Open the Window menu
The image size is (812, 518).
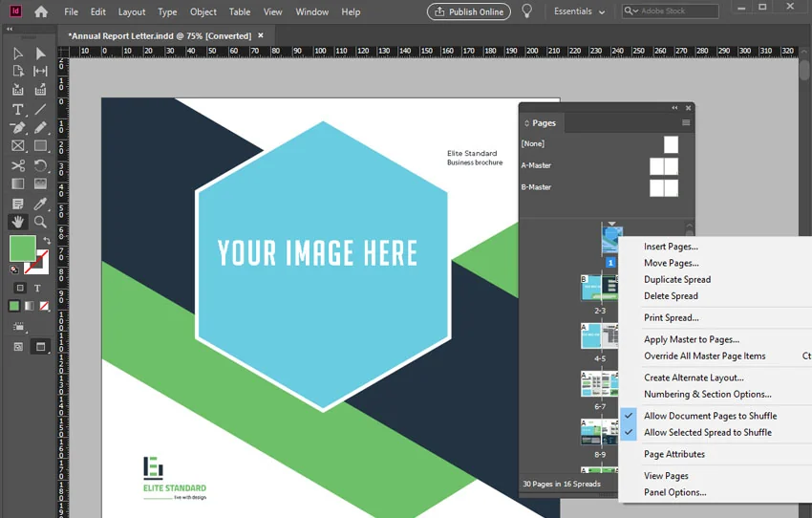pyautogui.click(x=311, y=11)
